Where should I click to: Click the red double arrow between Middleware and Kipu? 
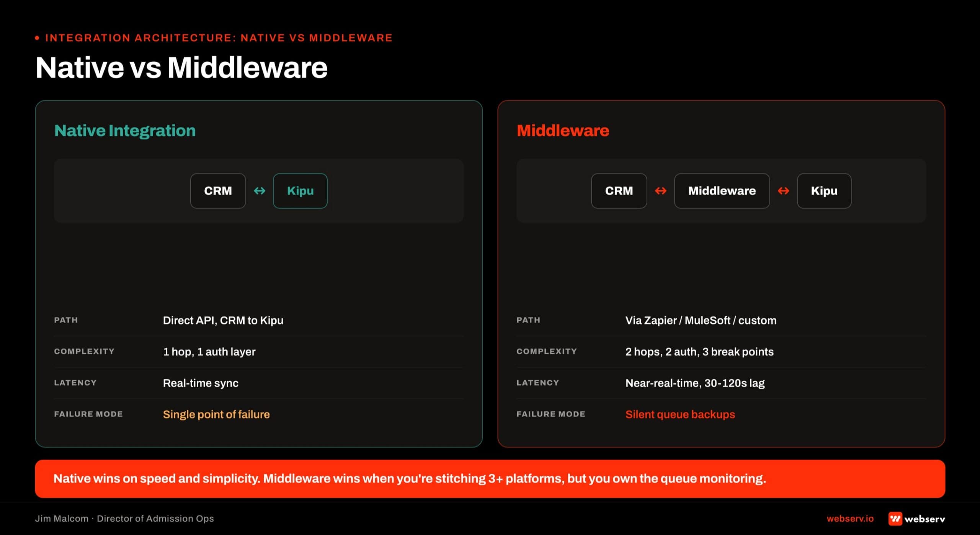tap(783, 191)
